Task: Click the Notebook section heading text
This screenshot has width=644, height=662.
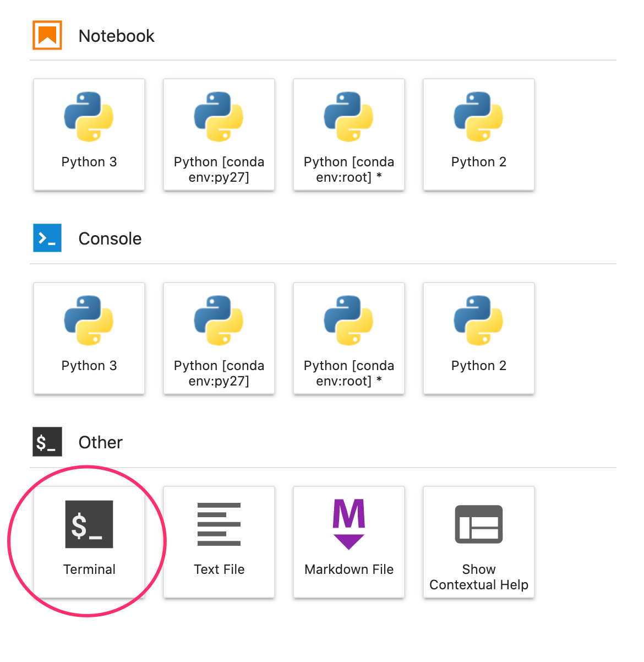Action: pos(117,36)
